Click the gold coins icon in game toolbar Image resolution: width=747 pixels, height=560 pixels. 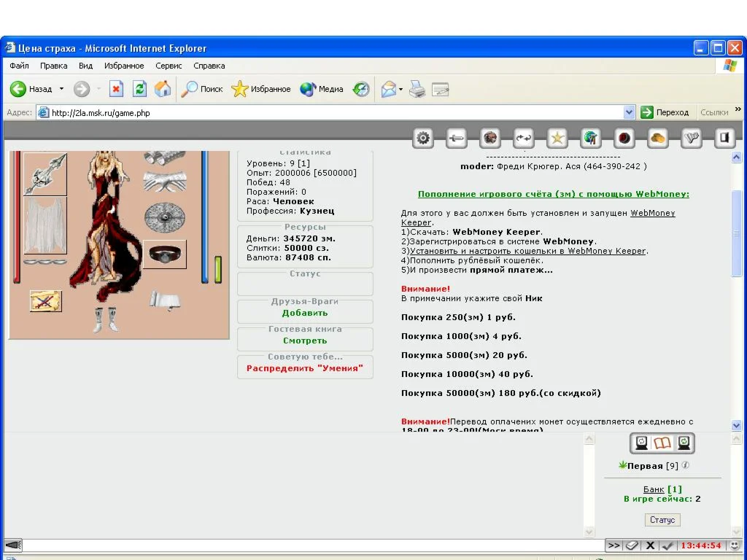pyautogui.click(x=658, y=138)
